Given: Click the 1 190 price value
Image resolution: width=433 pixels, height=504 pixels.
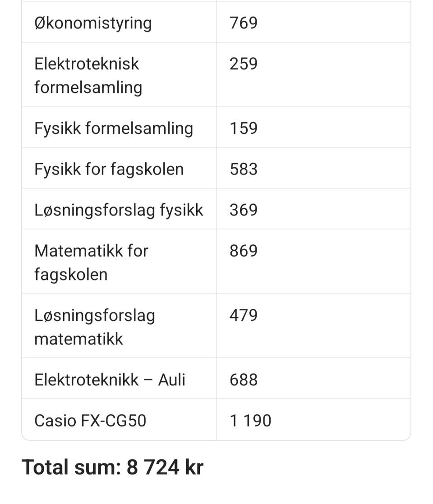Looking at the screenshot, I should (250, 421).
